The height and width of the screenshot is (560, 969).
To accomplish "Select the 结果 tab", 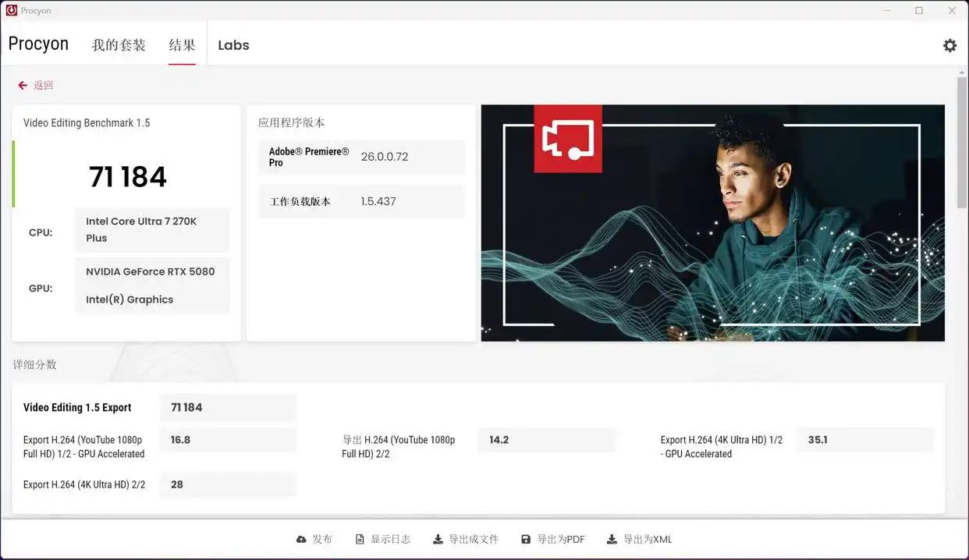I will [x=182, y=44].
